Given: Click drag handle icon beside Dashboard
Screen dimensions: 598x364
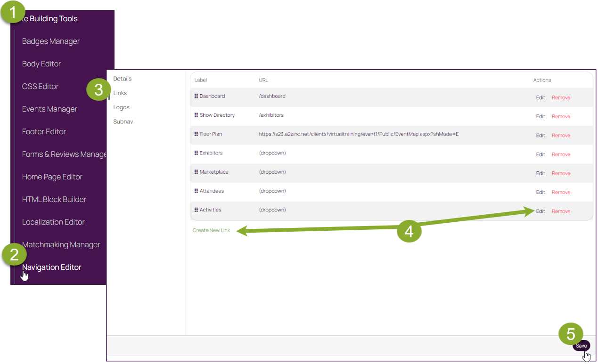Looking at the screenshot, I should (x=196, y=96).
